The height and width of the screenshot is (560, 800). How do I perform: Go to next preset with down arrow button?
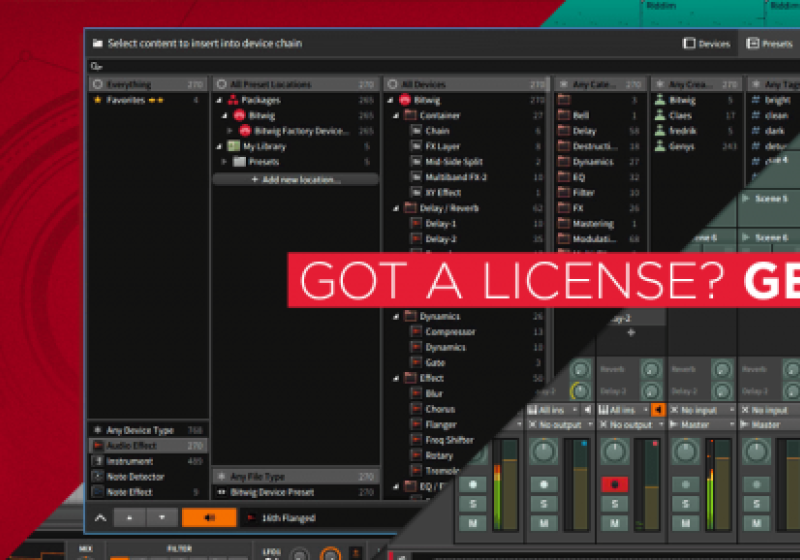pos(162,518)
